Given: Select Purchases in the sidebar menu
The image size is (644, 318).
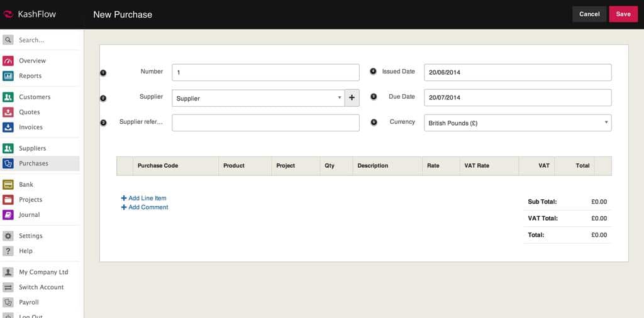Looking at the screenshot, I should tap(33, 163).
